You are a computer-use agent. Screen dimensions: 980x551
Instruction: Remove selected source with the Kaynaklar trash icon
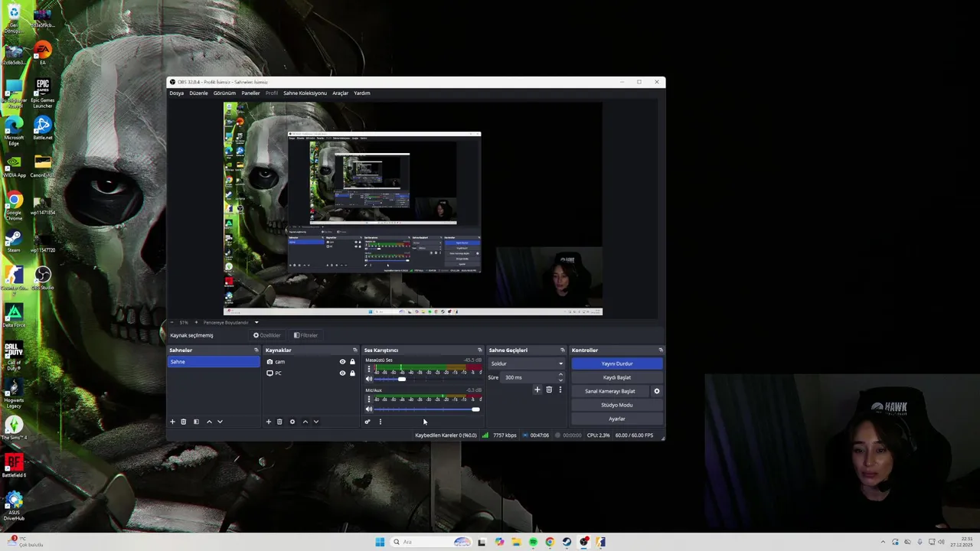(x=279, y=422)
